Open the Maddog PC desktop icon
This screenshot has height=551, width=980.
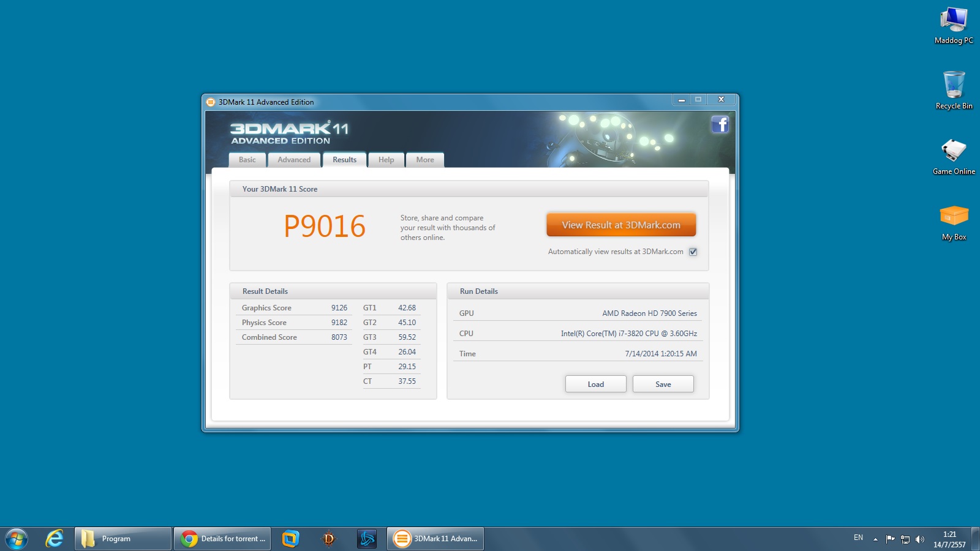point(954,26)
